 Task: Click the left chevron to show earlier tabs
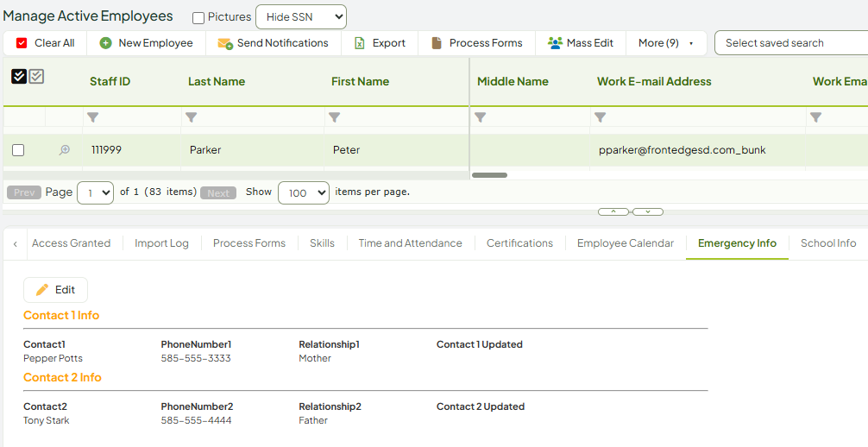(15, 243)
